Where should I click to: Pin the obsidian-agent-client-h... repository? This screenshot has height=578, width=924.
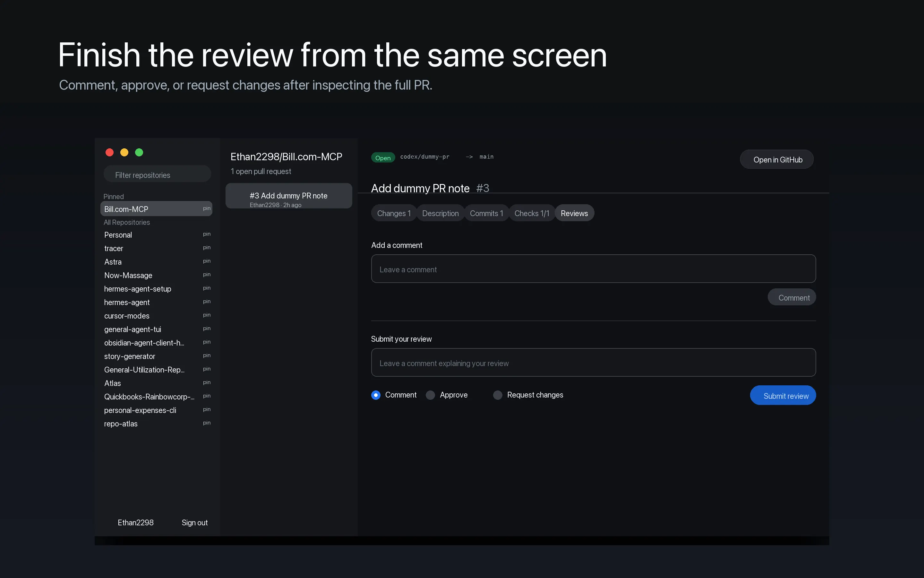pyautogui.click(x=207, y=342)
